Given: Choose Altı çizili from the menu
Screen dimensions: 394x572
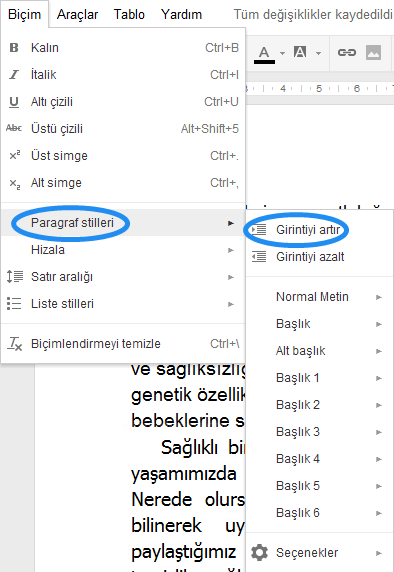Looking at the screenshot, I should tap(123, 102).
